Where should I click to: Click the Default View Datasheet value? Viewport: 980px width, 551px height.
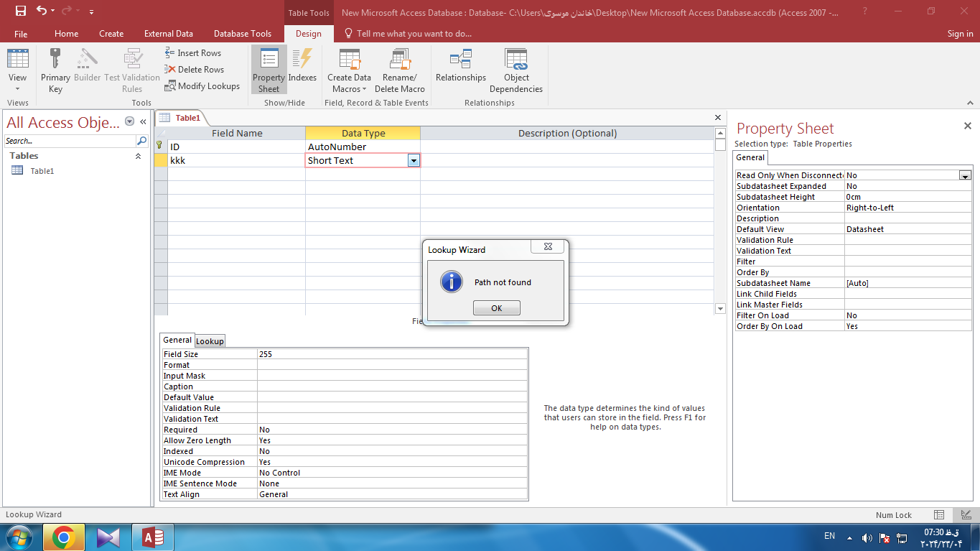pyautogui.click(x=907, y=229)
